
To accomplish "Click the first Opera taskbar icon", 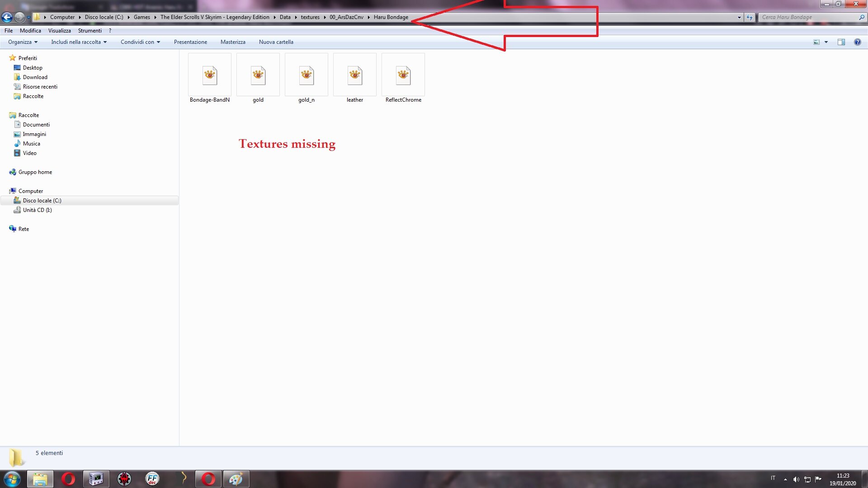I will [68, 479].
